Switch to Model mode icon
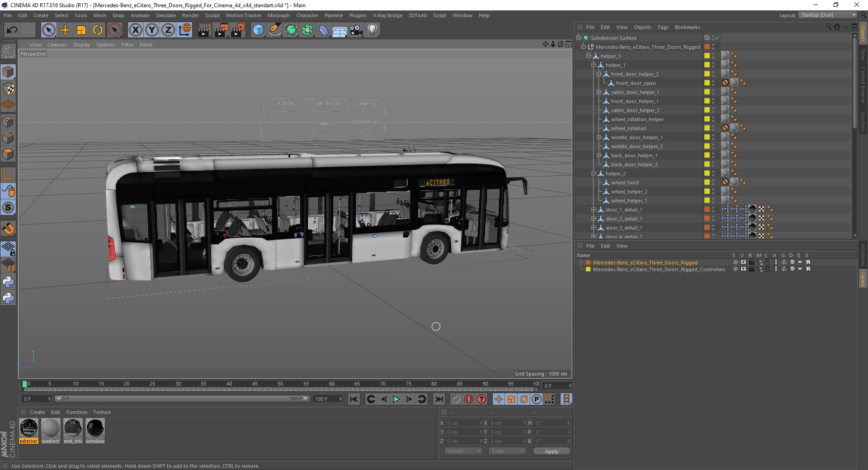 8,72
